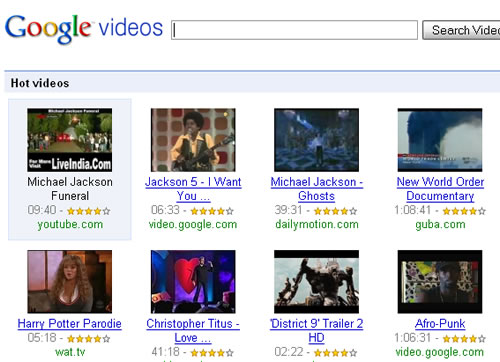Click star rating of District 9 Trailer
This screenshot has width=500, height=362.
pyautogui.click(x=335, y=352)
